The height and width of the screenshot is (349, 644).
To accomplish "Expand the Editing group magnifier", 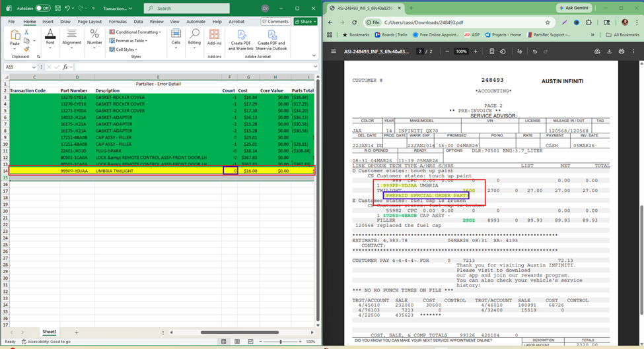I will click(x=194, y=40).
